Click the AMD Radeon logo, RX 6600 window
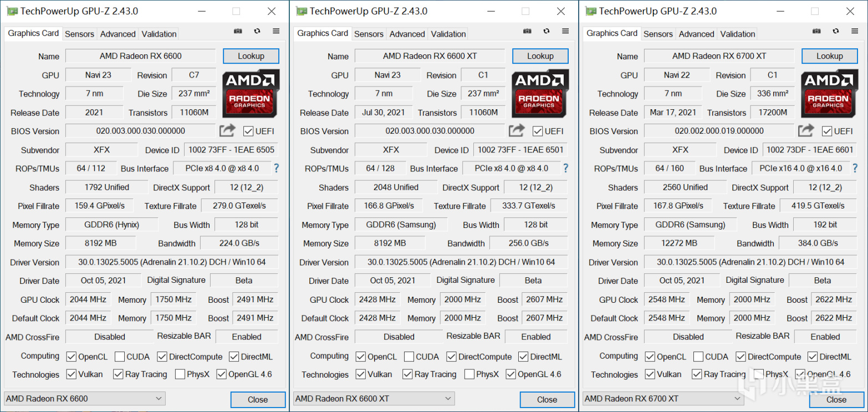The image size is (868, 412). pyautogui.click(x=251, y=94)
